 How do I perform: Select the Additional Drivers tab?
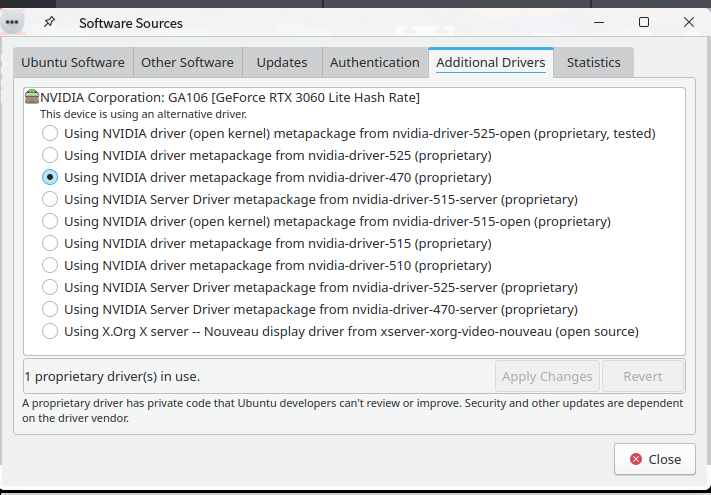pyautogui.click(x=491, y=63)
